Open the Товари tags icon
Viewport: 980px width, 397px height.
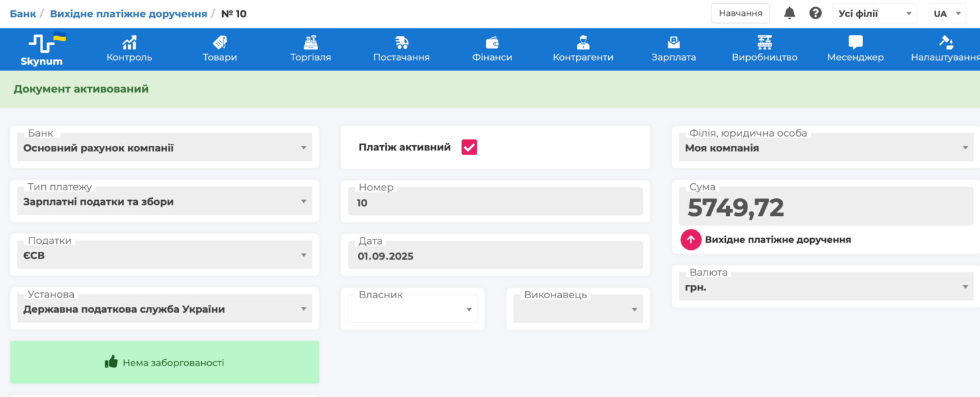pos(220,43)
